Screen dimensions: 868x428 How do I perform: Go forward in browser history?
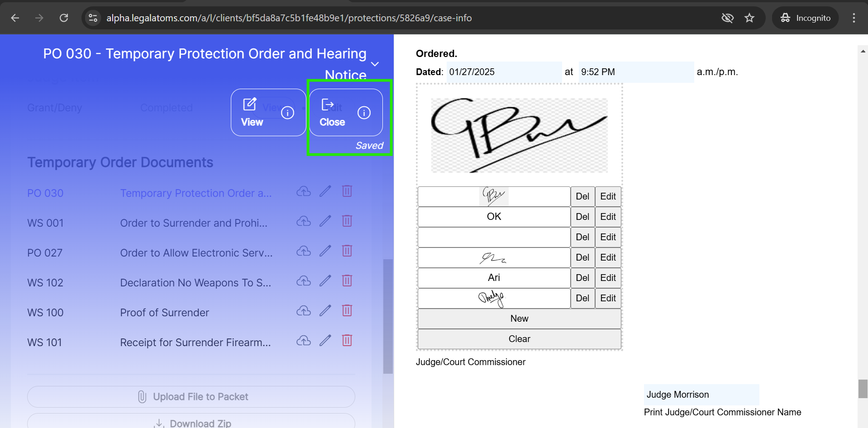(x=39, y=18)
